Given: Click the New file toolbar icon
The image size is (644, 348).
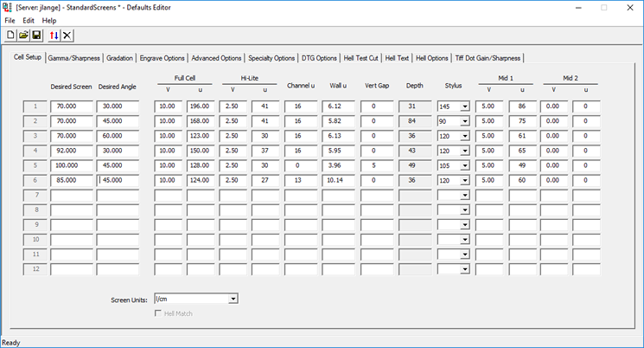Looking at the screenshot, I should [x=10, y=35].
